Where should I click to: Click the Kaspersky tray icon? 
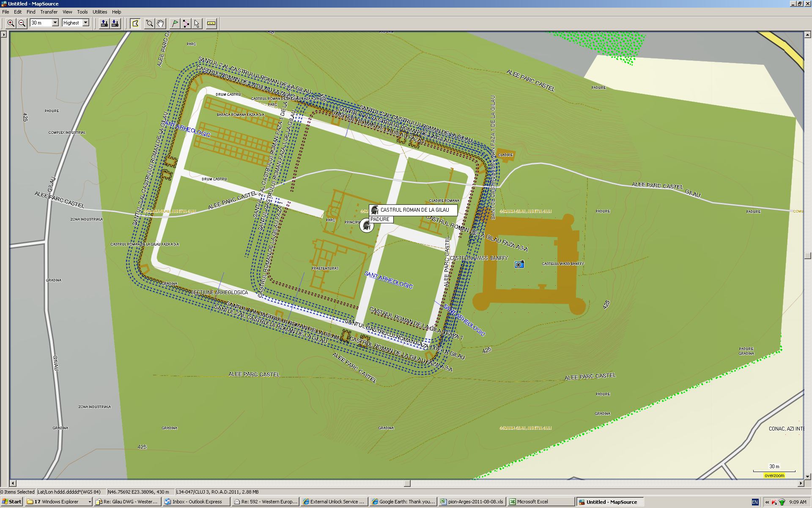tap(774, 502)
